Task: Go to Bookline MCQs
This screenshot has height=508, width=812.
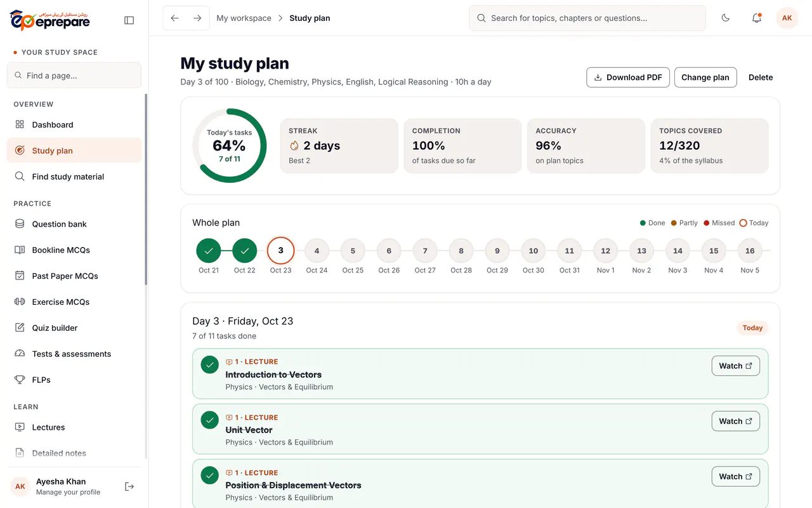Action: 74,250
